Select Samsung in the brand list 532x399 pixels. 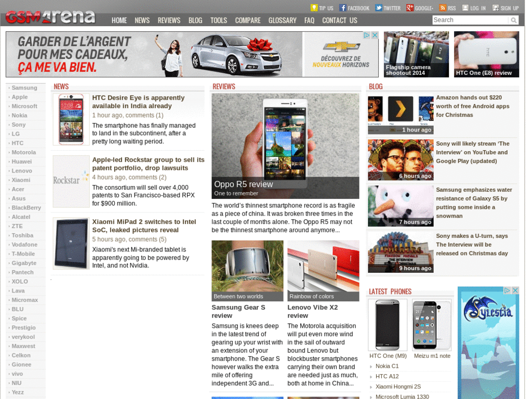pyautogui.click(x=24, y=88)
